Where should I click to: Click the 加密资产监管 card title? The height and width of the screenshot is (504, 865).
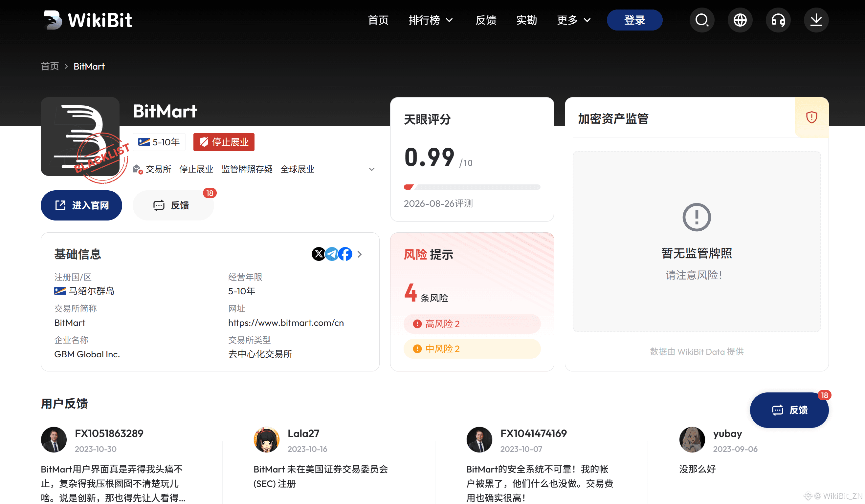613,119
